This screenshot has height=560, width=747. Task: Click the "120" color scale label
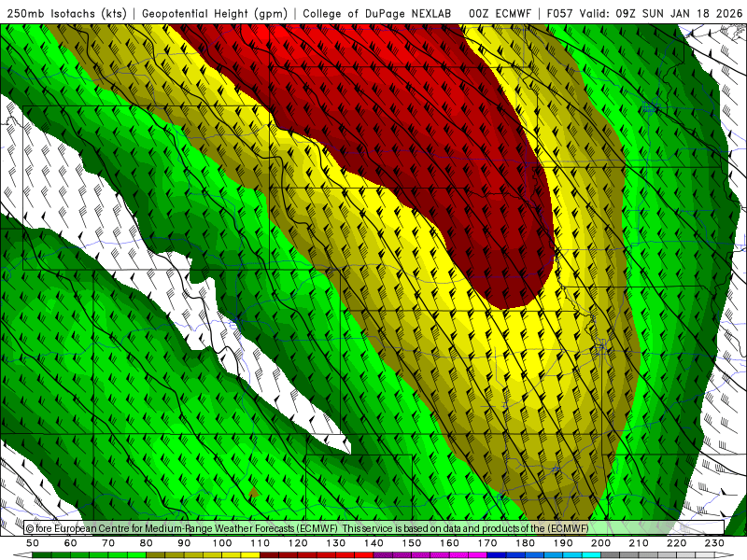pyautogui.click(x=298, y=543)
